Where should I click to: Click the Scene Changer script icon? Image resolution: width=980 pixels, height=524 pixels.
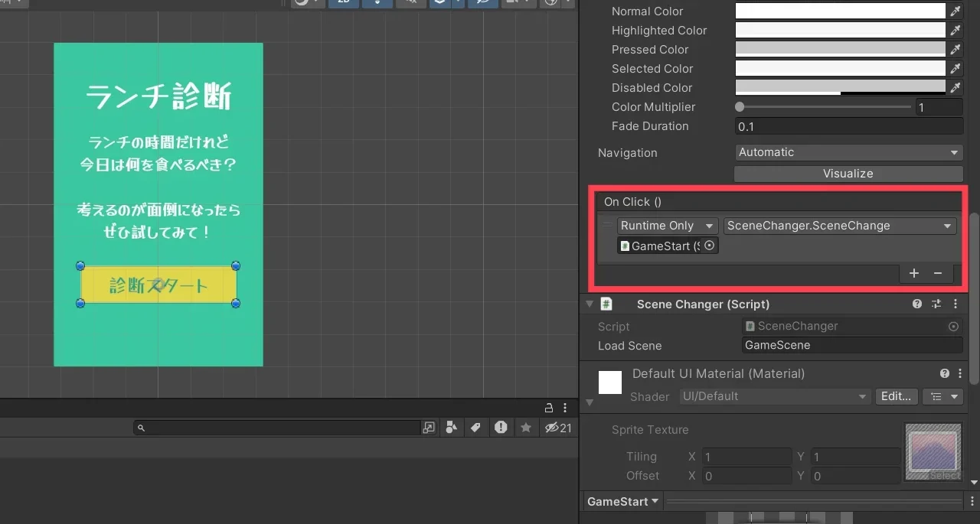point(606,304)
